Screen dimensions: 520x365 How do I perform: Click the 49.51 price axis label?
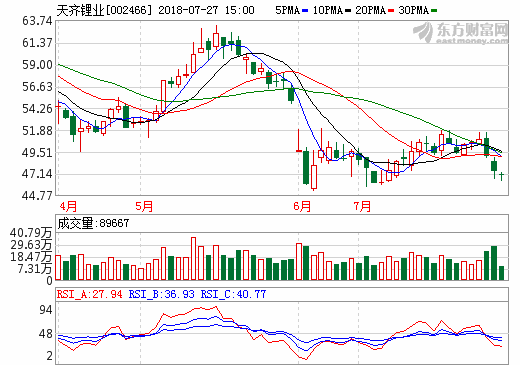point(37,153)
